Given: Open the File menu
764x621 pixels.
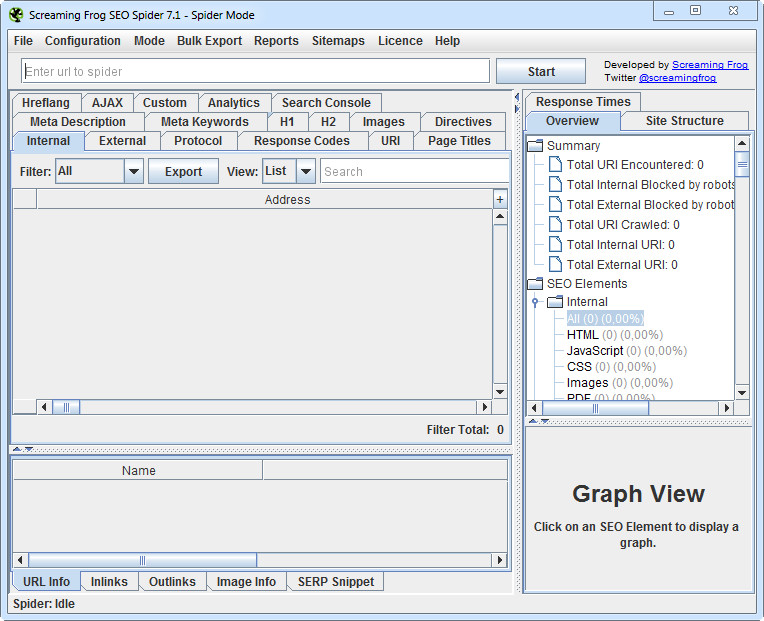Looking at the screenshot, I should (x=23, y=41).
